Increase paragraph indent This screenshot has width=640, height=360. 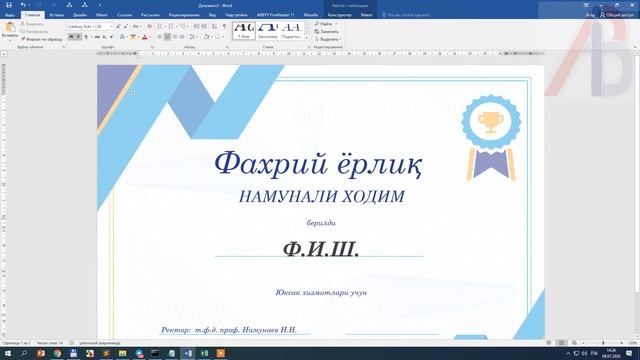(204, 27)
